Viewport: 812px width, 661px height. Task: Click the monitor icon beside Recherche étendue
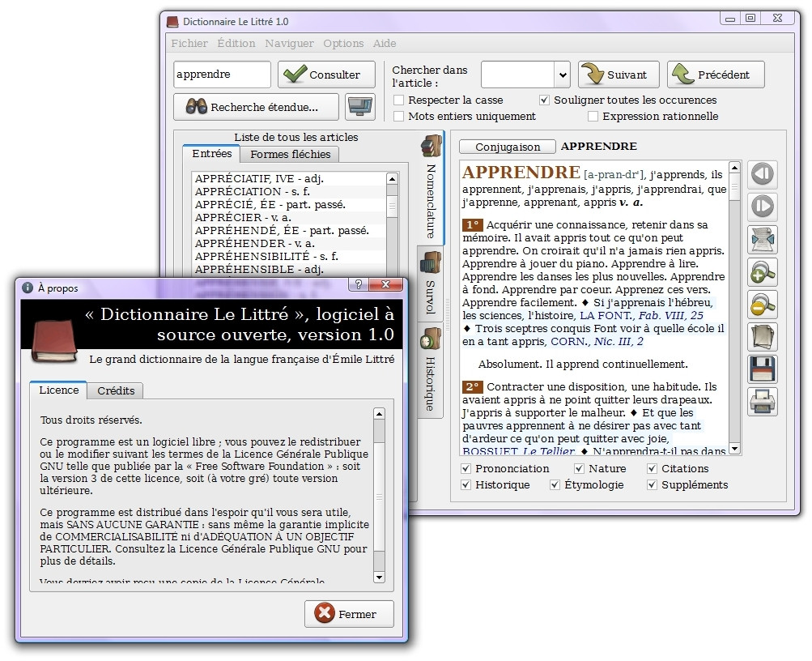pyautogui.click(x=359, y=106)
